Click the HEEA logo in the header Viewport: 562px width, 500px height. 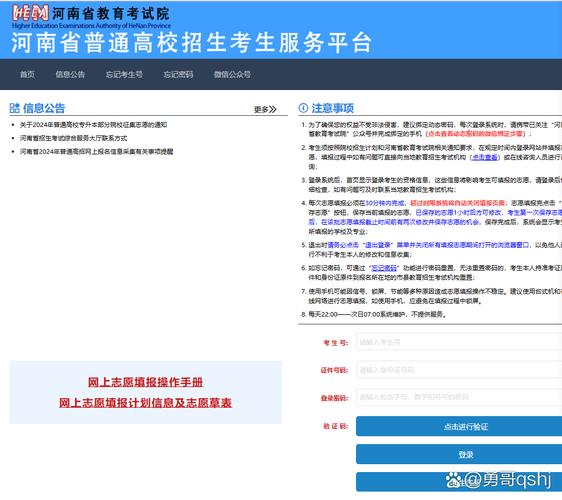tap(30, 13)
